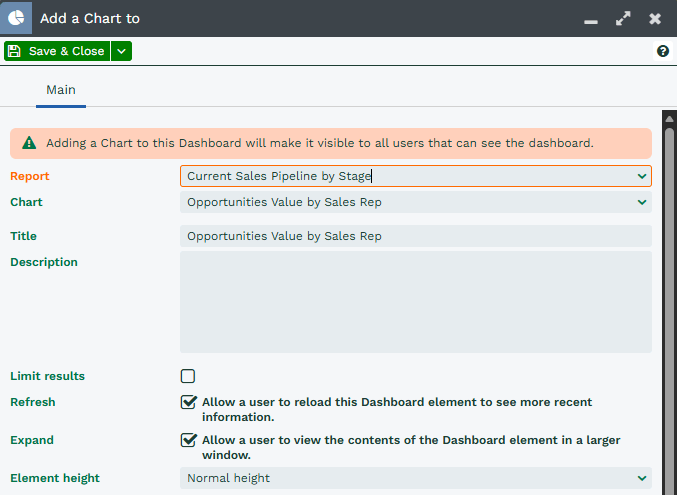
Task: Click the warning triangle icon in alert banner
Action: tap(29, 143)
